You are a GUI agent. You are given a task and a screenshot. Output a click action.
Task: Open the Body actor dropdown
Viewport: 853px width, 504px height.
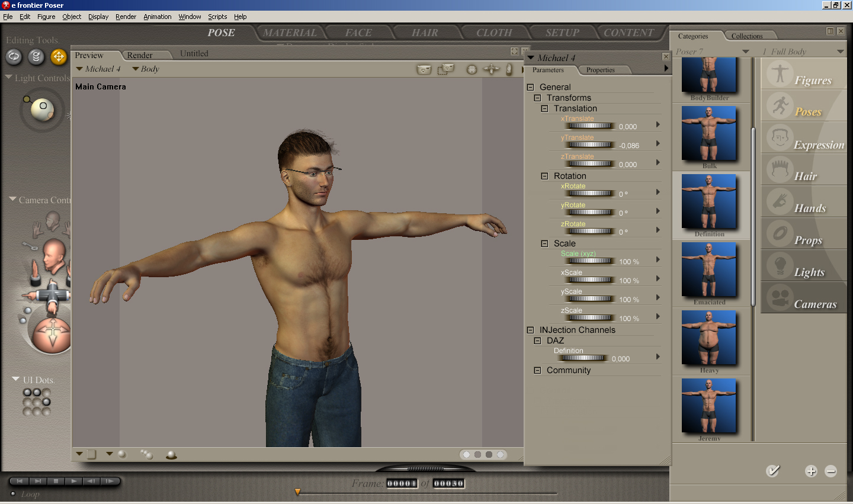(x=146, y=69)
